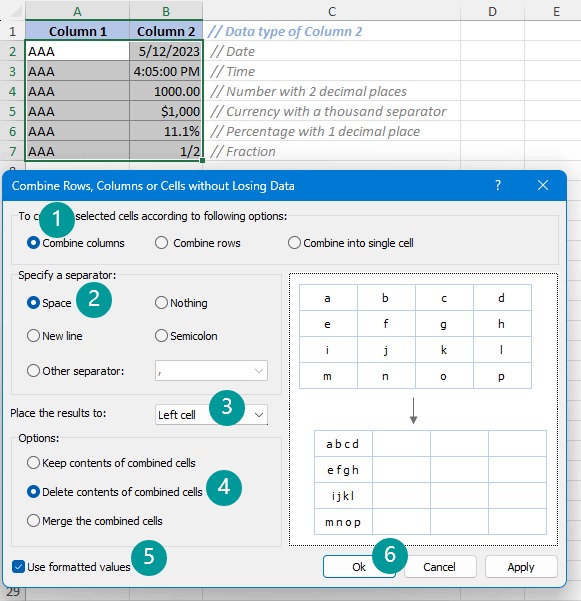Click '// Percentage with 1 decimal place' cell
Image resolution: width=581 pixels, height=601 pixels.
point(332,131)
